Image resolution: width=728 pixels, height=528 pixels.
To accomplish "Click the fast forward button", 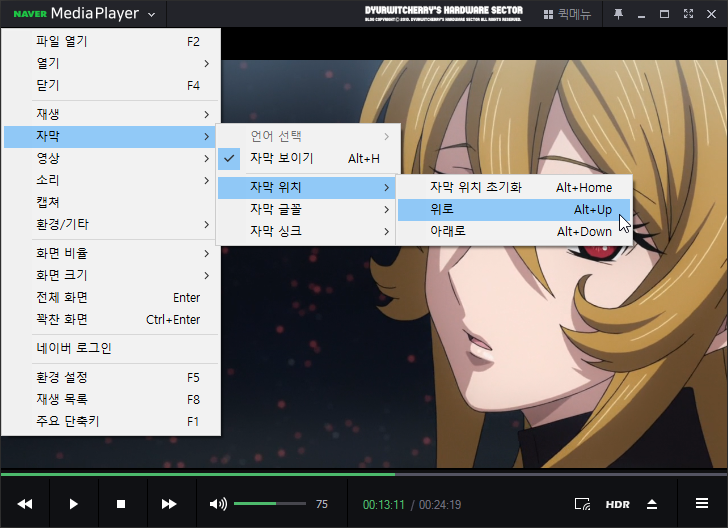I will coord(169,504).
